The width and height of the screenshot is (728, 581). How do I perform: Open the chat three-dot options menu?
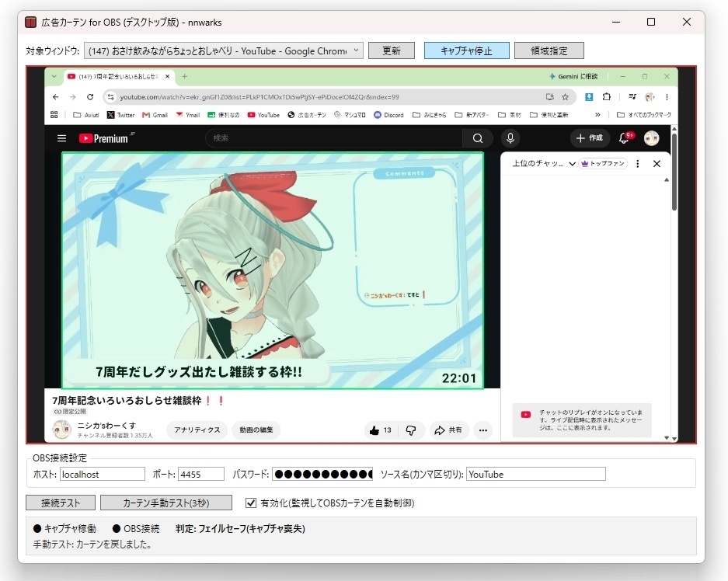637,163
